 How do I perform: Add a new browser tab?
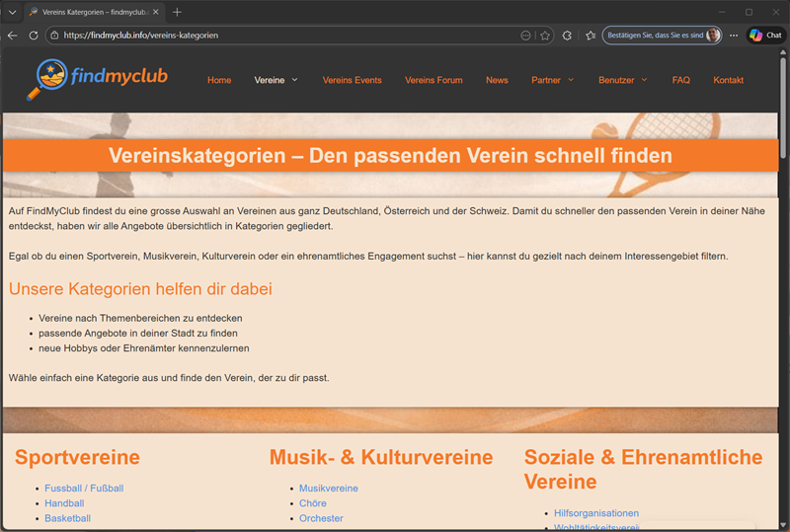pos(177,12)
